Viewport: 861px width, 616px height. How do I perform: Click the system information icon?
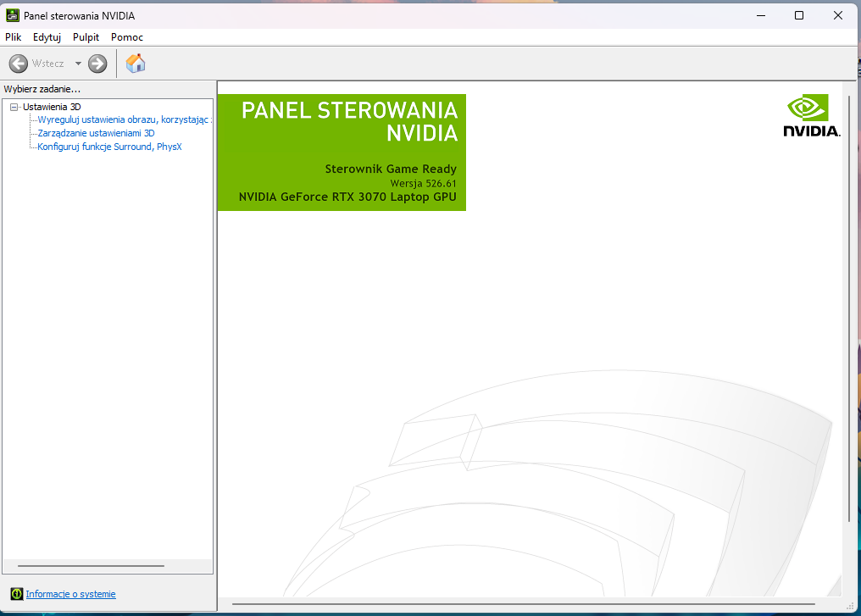pyautogui.click(x=17, y=593)
